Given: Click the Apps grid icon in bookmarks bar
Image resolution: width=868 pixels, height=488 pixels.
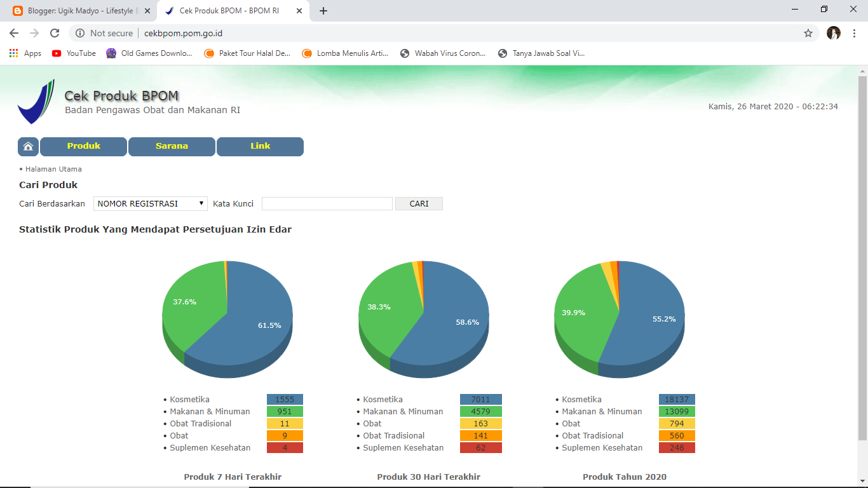Looking at the screenshot, I should click(13, 53).
